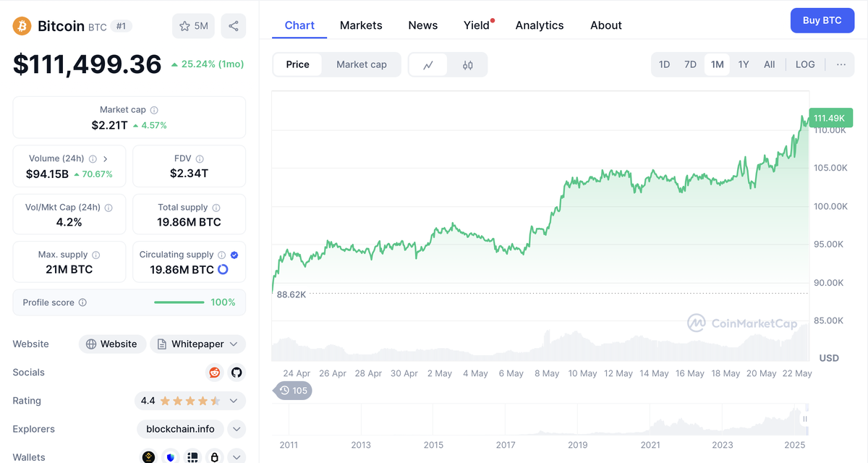The height and width of the screenshot is (463, 868).
Task: Click 2019 on the range timeline
Action: pos(578,445)
